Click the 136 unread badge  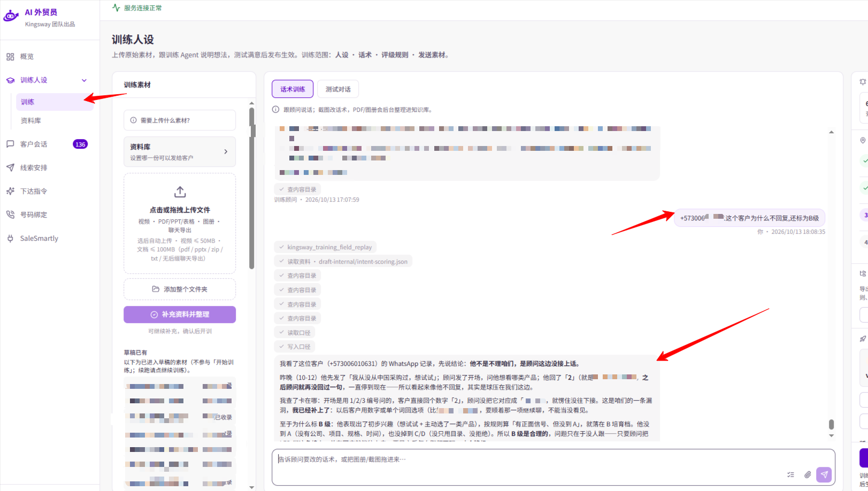(80, 144)
